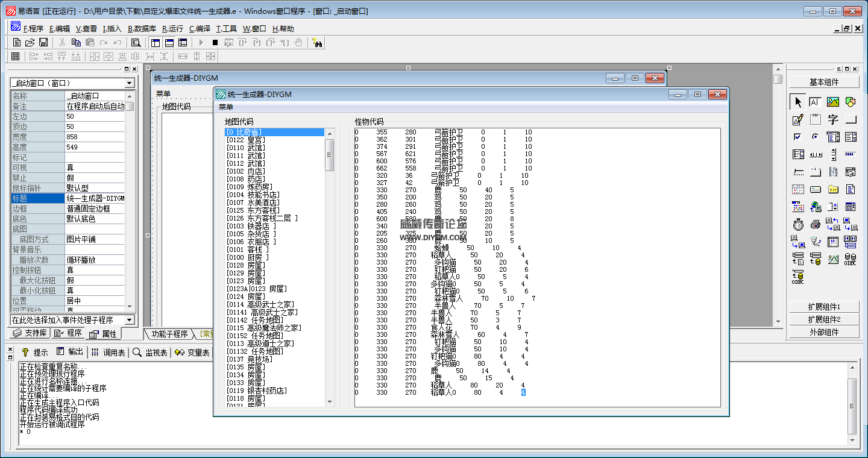Open the T.工具 menu
This screenshot has height=458, width=868.
[x=227, y=28]
